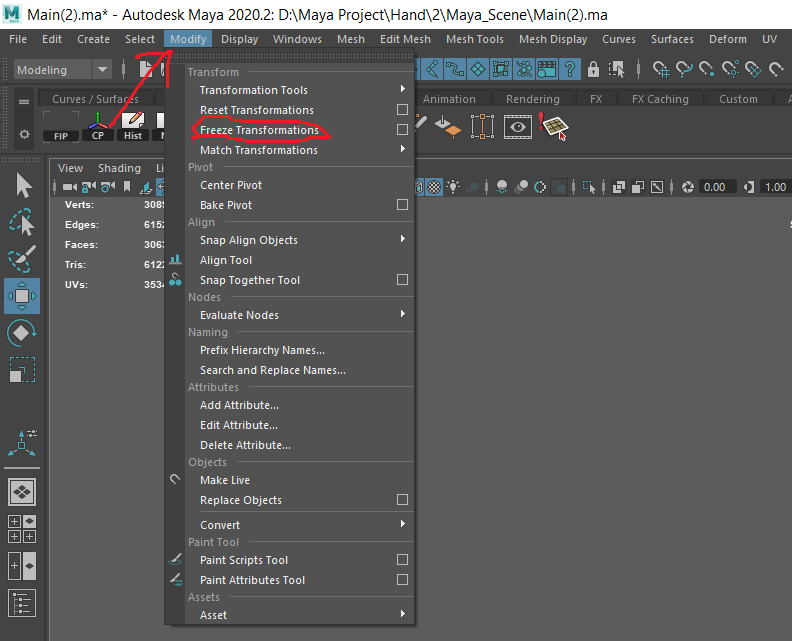792x641 pixels.
Task: Choose the Rotate tool in the toolbox
Action: pos(22,333)
